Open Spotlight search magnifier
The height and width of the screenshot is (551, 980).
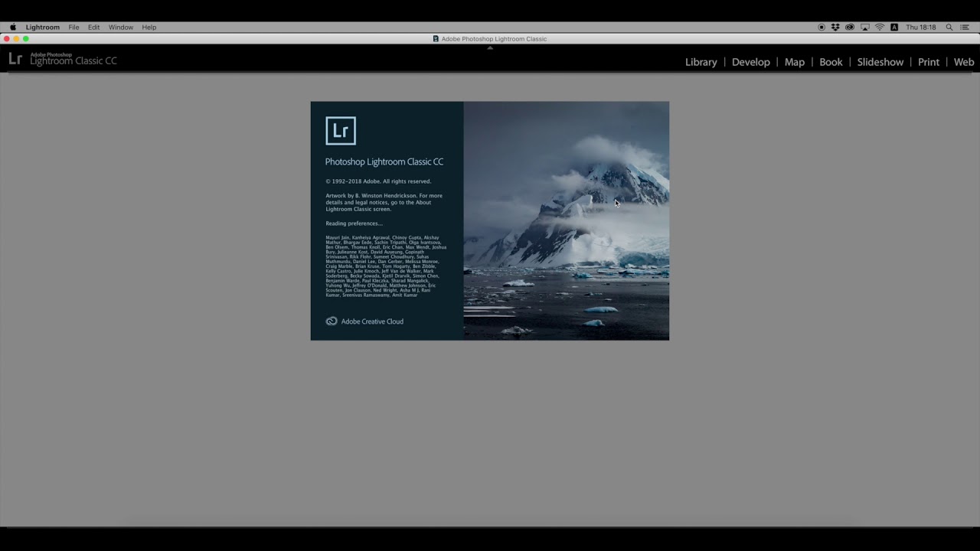[949, 27]
